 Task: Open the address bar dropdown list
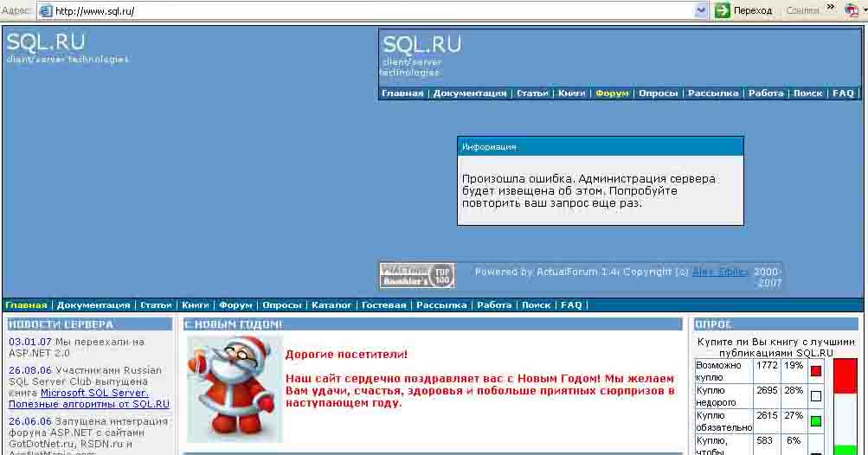pos(702,10)
